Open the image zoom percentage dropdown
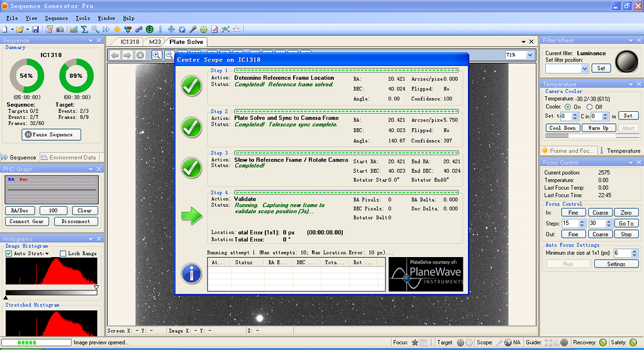This screenshot has width=644, height=350. (x=529, y=55)
